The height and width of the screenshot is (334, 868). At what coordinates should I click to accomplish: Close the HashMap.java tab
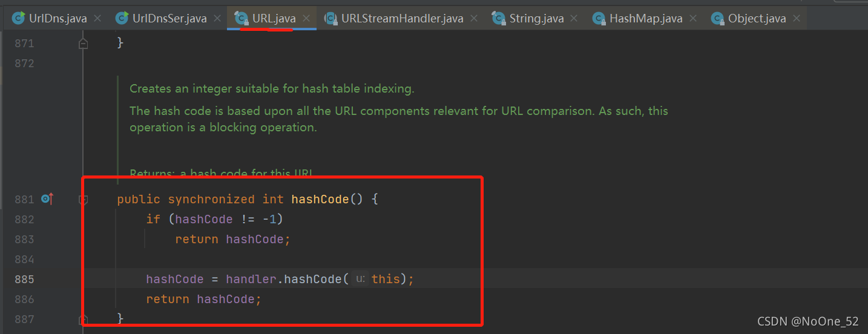point(693,19)
